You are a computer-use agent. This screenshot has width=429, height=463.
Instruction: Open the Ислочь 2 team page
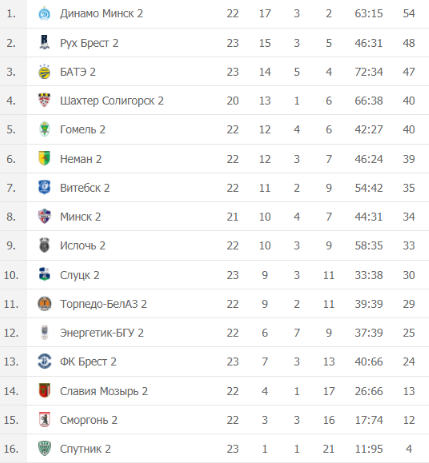(x=83, y=246)
